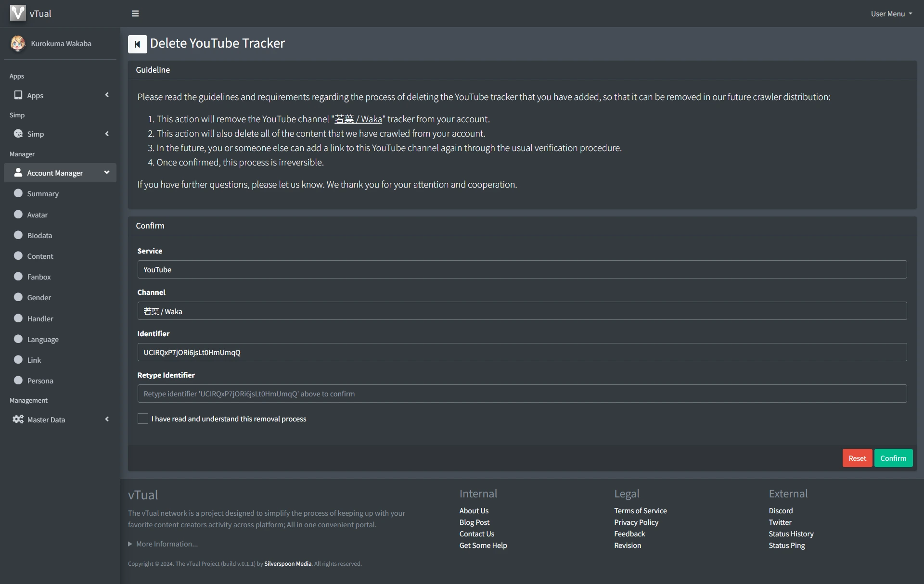Check the removal process acknowledgment checkbox
Screen dimensions: 924x584
[x=143, y=419]
